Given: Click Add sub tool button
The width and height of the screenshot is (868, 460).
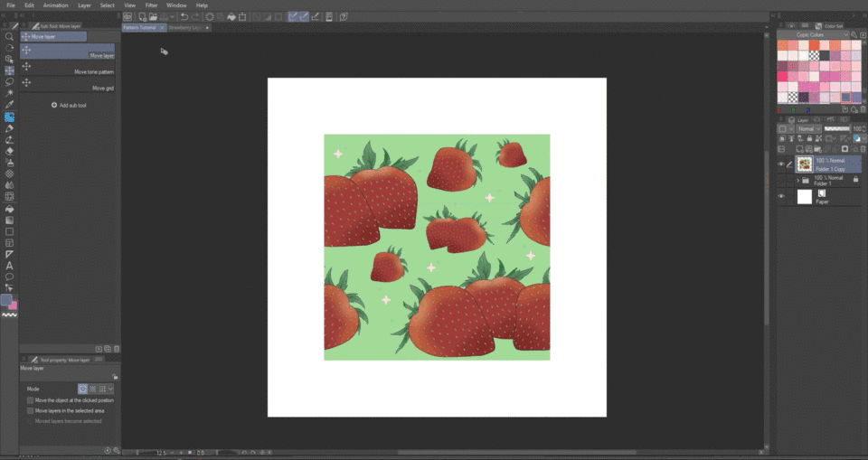Looking at the screenshot, I should click(x=70, y=105).
